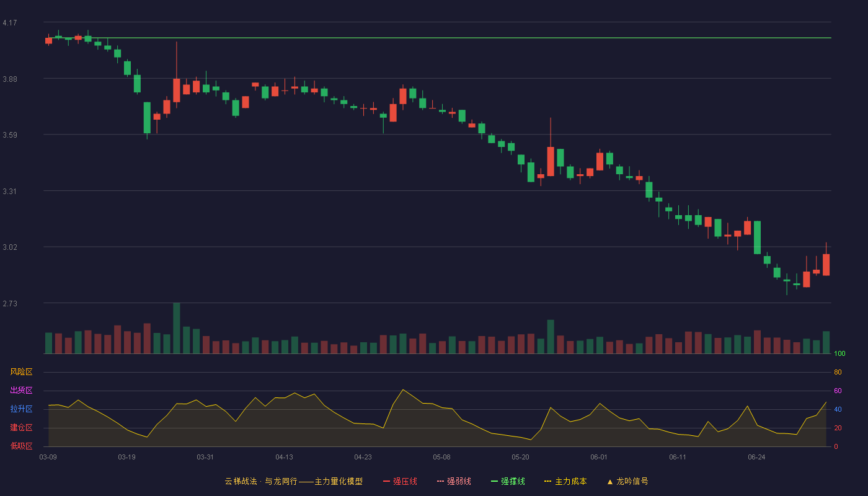Image resolution: width=868 pixels, height=496 pixels.
Task: Toggle the 强弱线 legend series
Action: (454, 481)
